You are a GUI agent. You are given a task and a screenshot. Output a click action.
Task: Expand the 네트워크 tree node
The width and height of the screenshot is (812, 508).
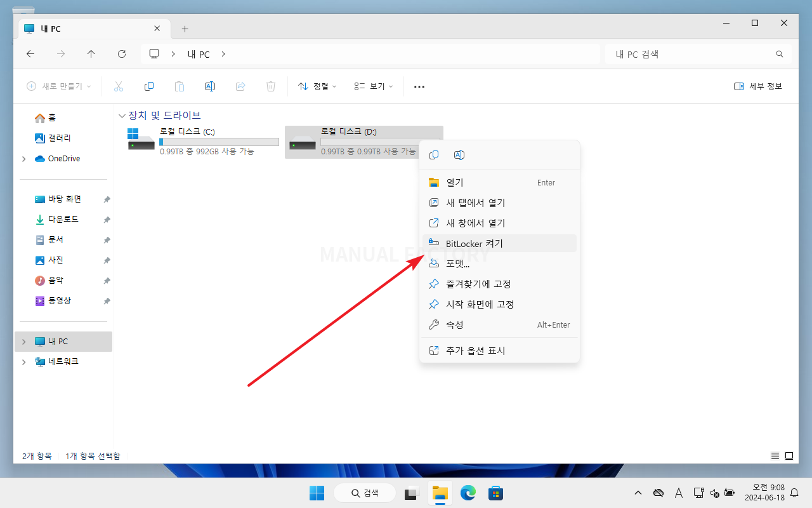coord(24,362)
